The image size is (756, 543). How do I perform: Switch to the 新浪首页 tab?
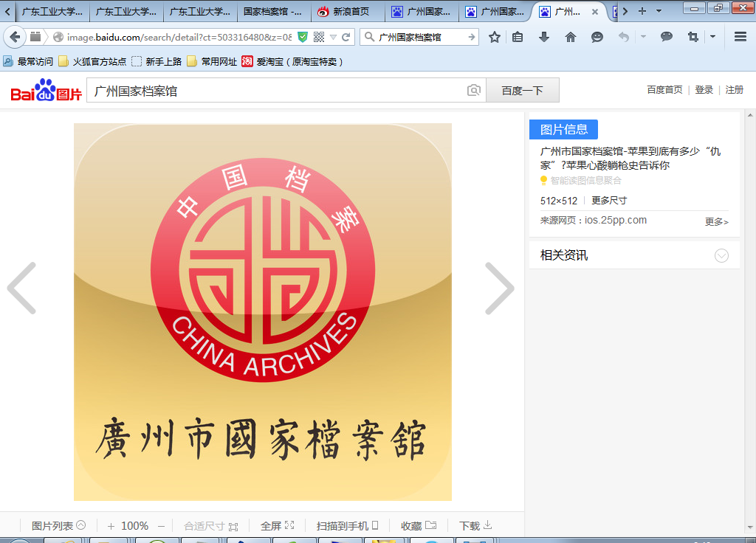coord(347,12)
